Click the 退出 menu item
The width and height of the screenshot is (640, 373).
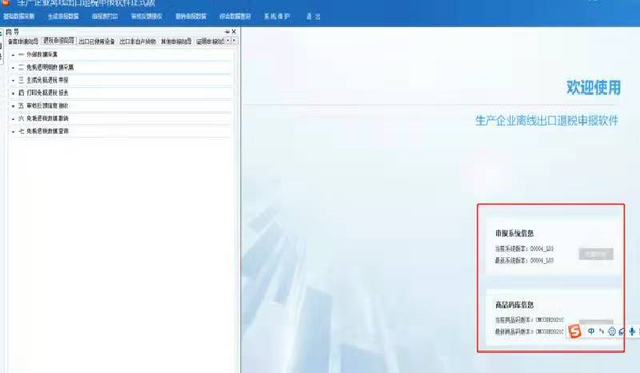pos(313,16)
